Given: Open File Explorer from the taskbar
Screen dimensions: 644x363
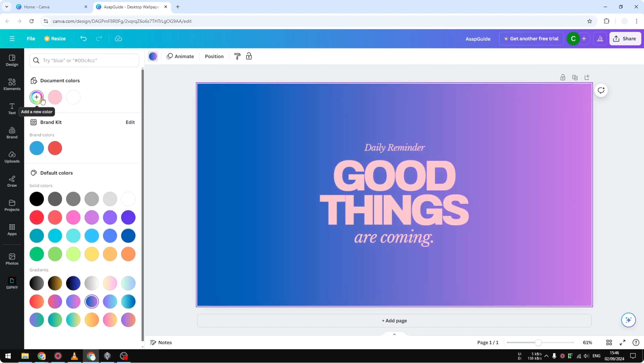Looking at the screenshot, I should (25, 356).
